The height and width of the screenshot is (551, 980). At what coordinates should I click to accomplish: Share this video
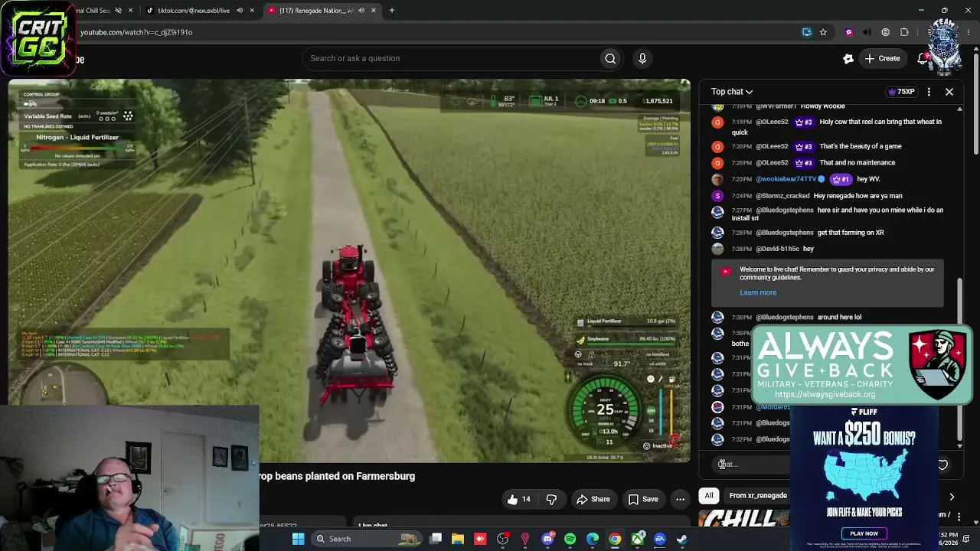pyautogui.click(x=593, y=499)
